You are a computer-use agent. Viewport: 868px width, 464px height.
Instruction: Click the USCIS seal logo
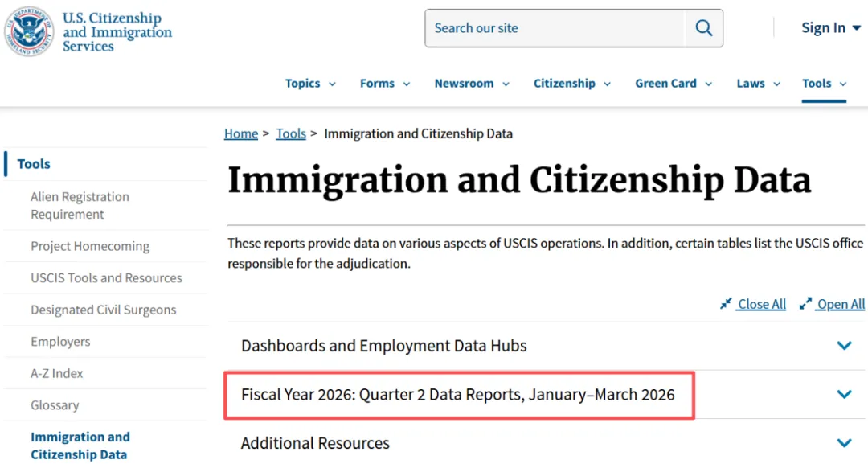click(30, 31)
